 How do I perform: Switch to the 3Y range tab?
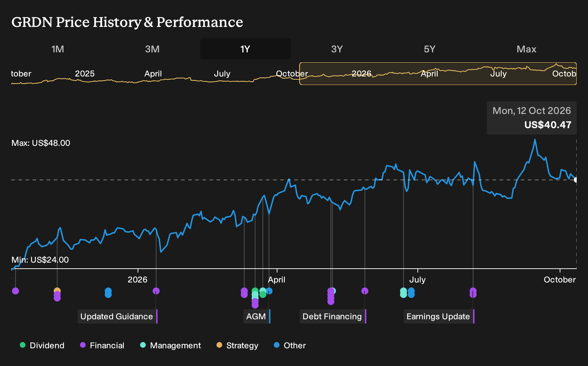337,49
